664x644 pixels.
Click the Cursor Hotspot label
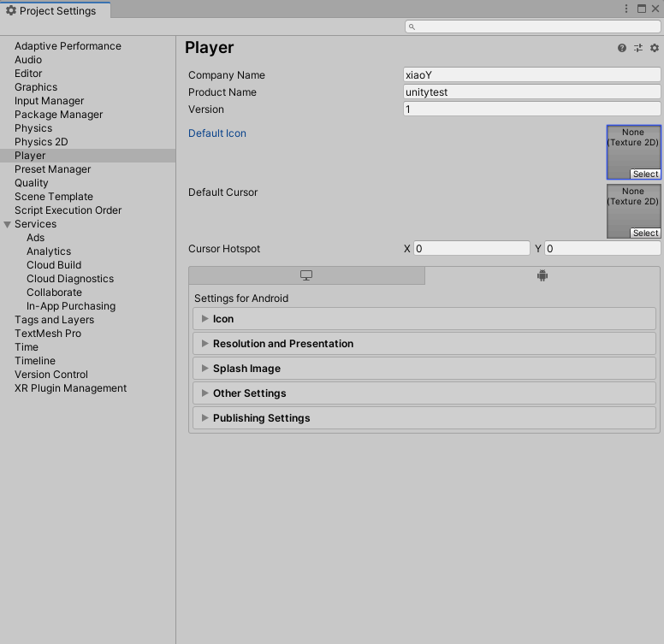tap(224, 249)
